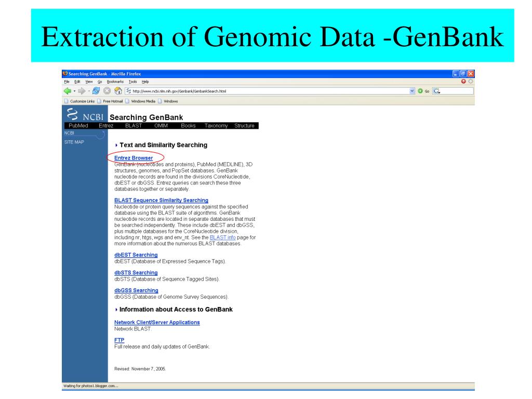Viewport: 532px width, 399px height.
Task: Open the dbEST Searching link
Action: (x=136, y=255)
